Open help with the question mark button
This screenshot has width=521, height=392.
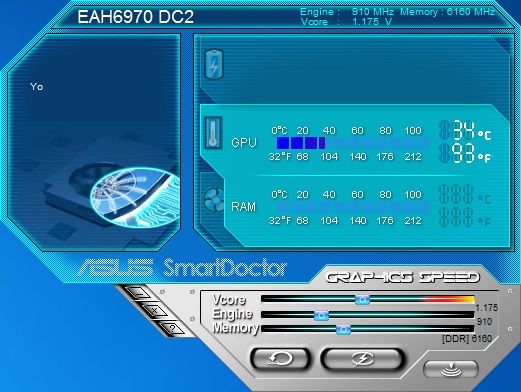172,329
